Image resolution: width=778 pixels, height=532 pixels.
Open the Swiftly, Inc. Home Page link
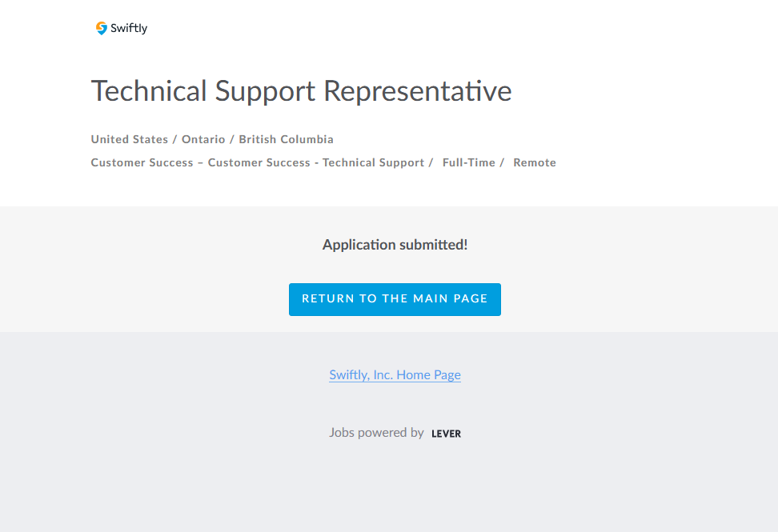395,374
